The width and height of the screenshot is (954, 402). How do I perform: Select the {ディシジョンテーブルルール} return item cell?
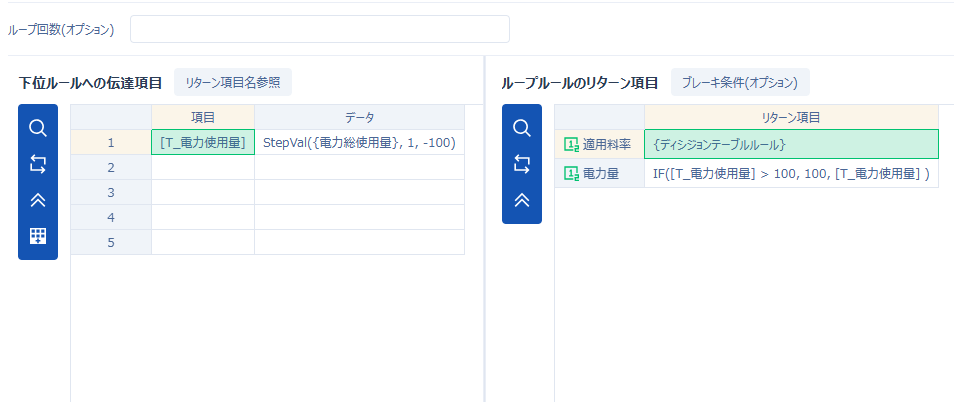point(791,145)
